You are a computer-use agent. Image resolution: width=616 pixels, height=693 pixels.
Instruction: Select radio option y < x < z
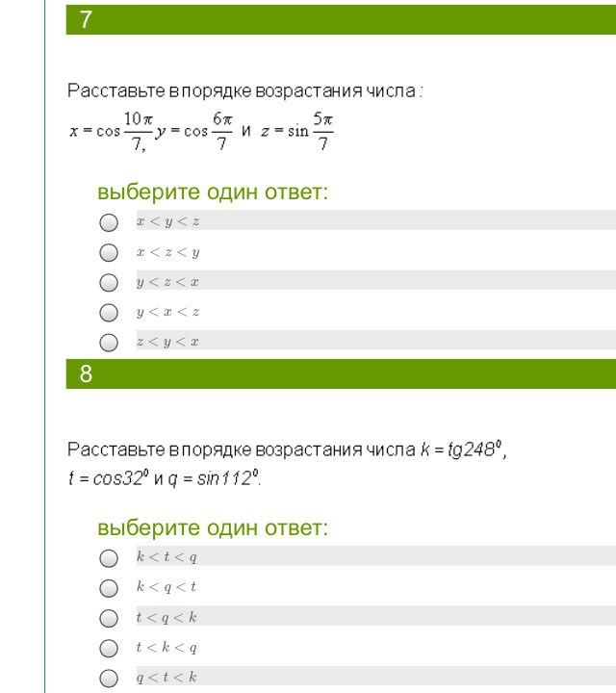[x=109, y=313]
